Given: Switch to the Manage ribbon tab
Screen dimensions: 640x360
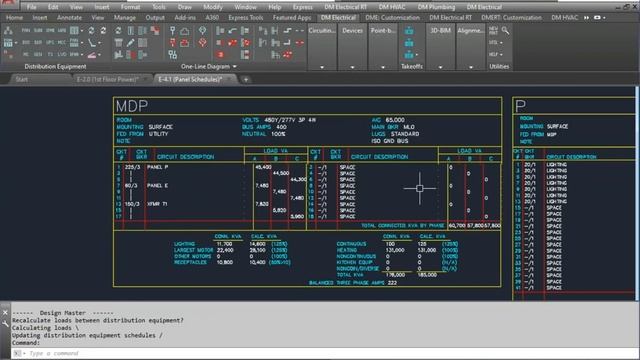Looking at the screenshot, I should (125, 18).
